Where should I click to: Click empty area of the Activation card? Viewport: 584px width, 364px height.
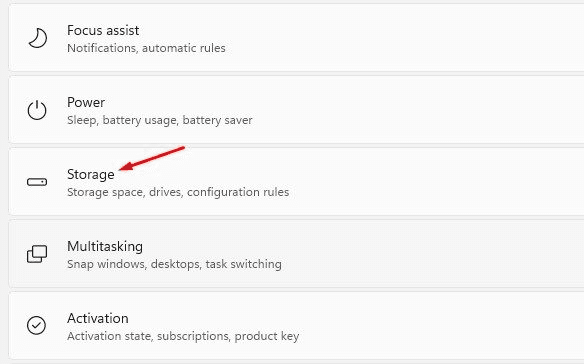410,326
